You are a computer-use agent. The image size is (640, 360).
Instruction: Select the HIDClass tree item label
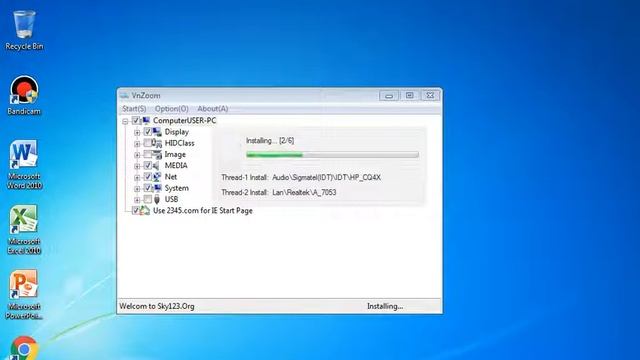tap(180, 143)
